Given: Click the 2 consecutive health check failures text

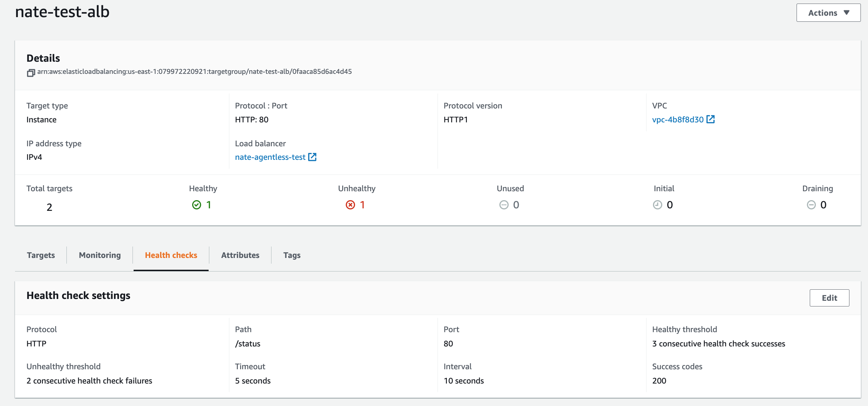Looking at the screenshot, I should [x=89, y=381].
